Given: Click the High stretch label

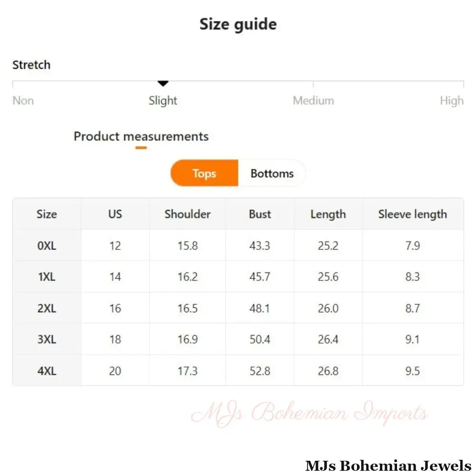Looking at the screenshot, I should point(451,101).
